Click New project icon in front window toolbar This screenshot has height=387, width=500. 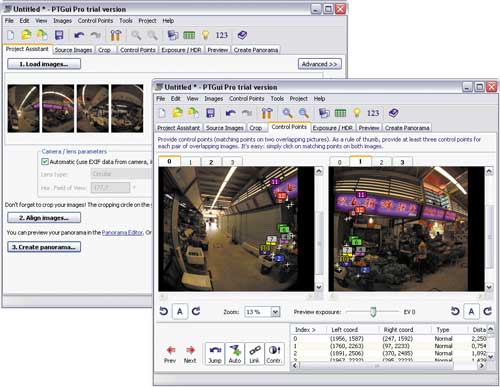click(x=162, y=113)
